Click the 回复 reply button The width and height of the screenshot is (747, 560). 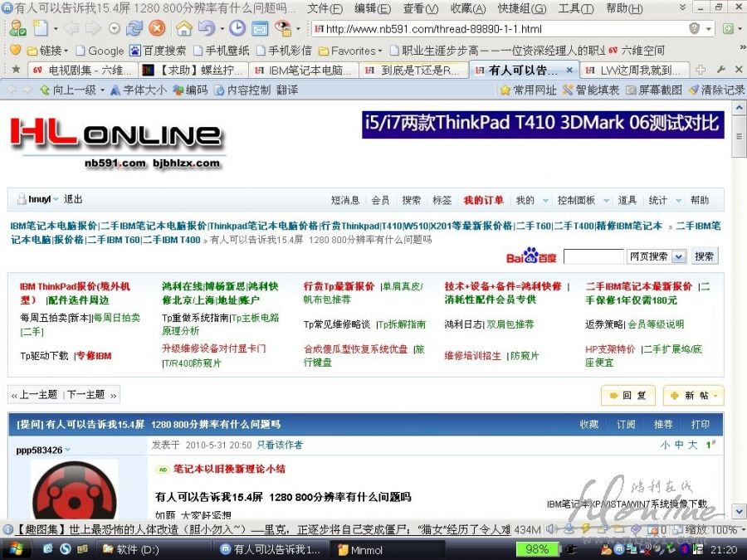pos(628,395)
